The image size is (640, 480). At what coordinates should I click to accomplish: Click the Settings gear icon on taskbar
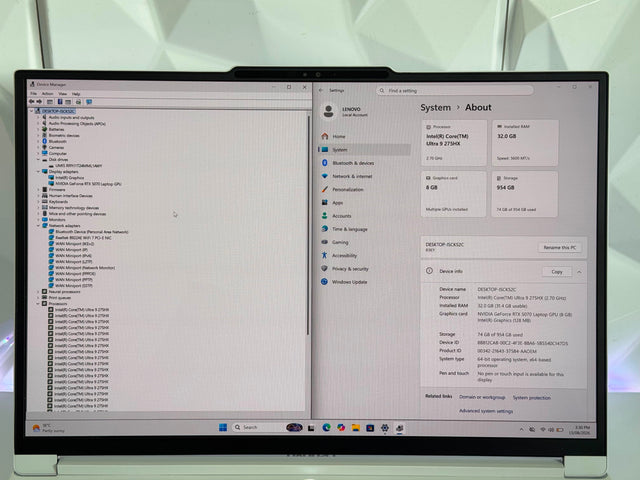[x=384, y=428]
